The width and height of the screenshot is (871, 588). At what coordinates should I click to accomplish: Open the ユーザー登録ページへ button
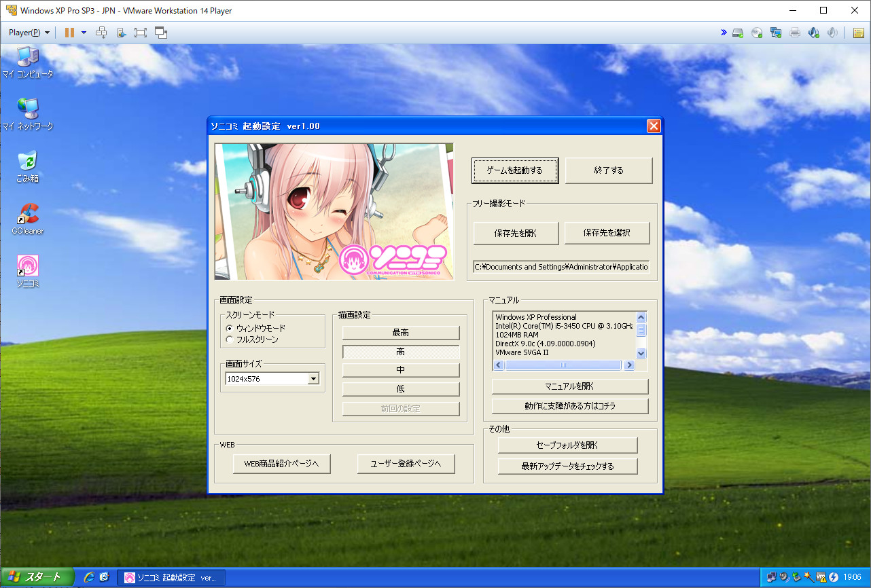406,464
